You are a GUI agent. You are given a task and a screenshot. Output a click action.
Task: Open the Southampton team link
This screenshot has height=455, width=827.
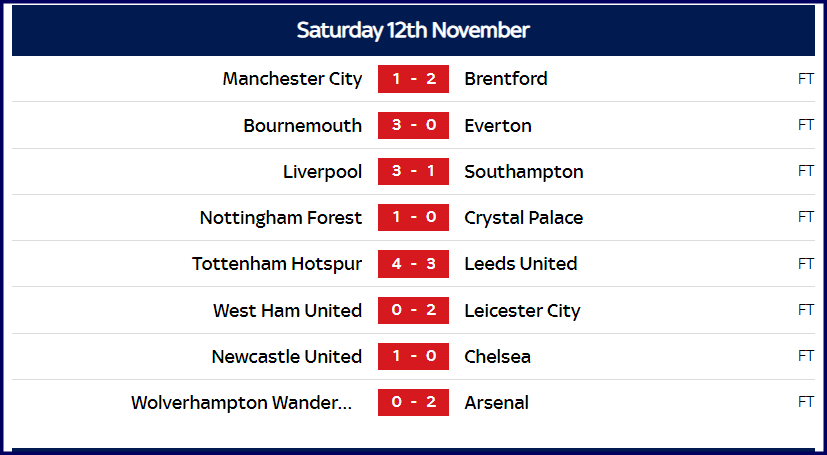[x=524, y=172]
